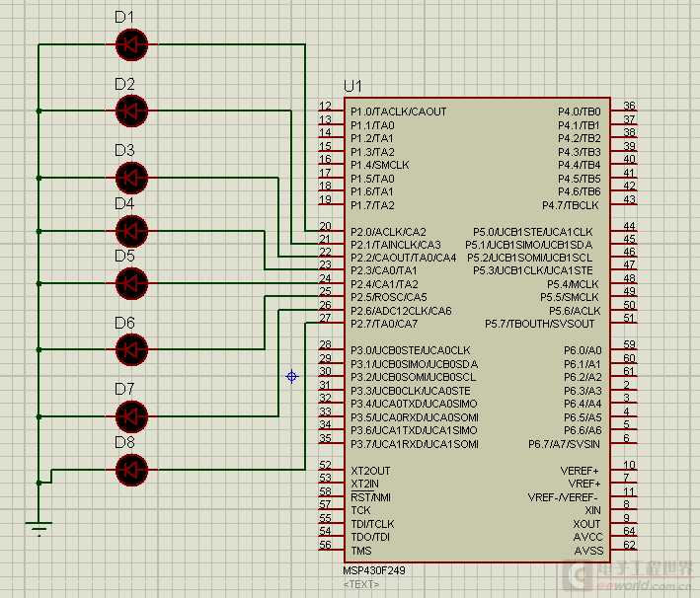Click pin P6.0/A0 label
Screen dimensions: 700x598
point(583,350)
